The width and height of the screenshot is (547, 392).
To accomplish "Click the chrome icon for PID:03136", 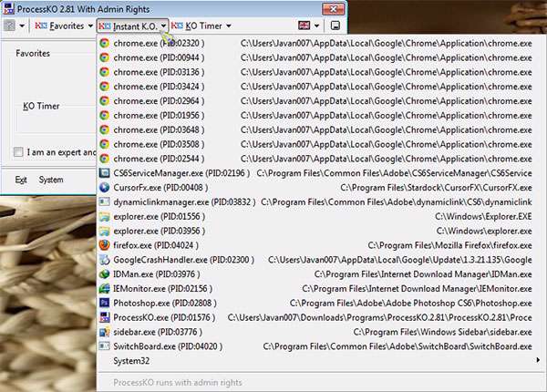I will click(104, 72).
